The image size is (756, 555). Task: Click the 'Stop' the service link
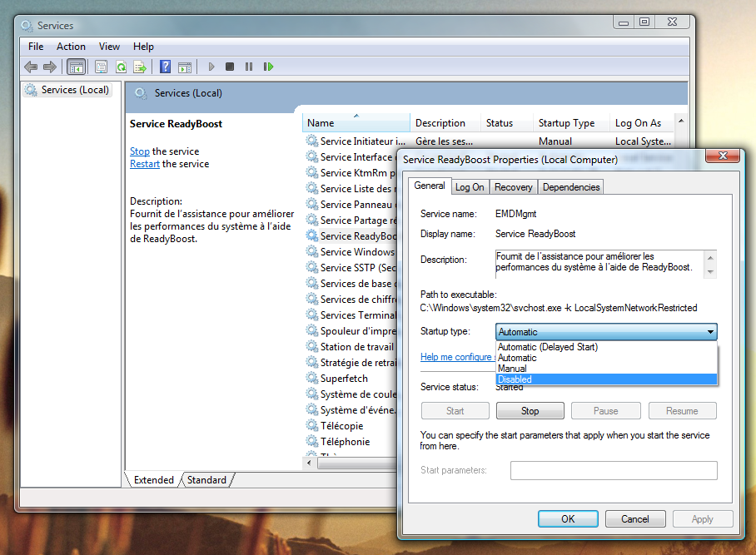(140, 151)
